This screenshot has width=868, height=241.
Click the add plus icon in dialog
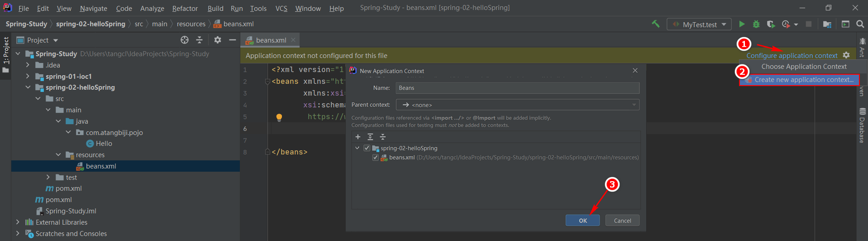pos(358,137)
